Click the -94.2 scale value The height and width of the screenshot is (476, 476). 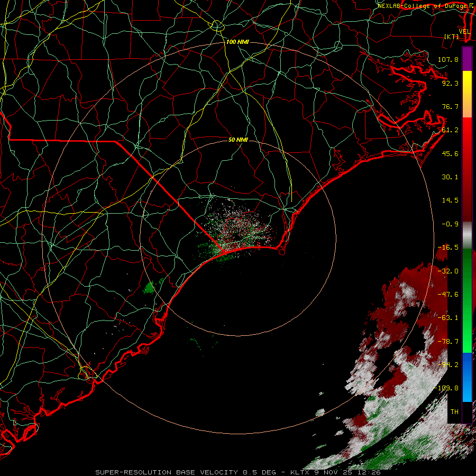pyautogui.click(x=448, y=364)
